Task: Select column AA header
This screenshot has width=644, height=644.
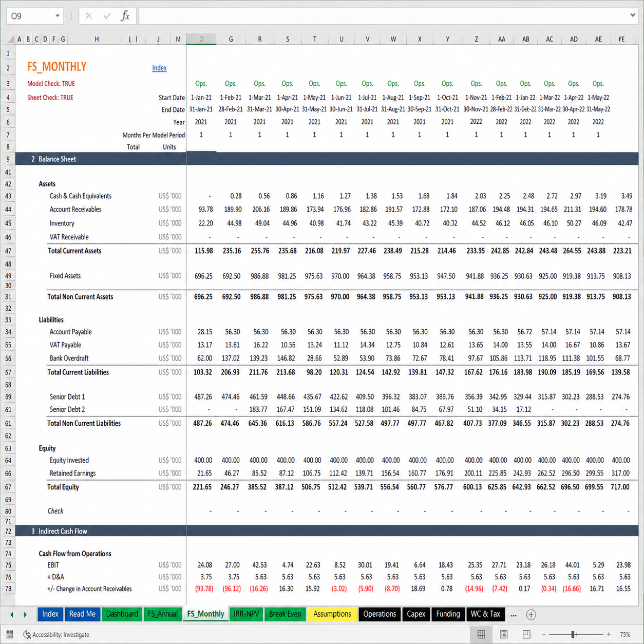Action: click(x=502, y=39)
